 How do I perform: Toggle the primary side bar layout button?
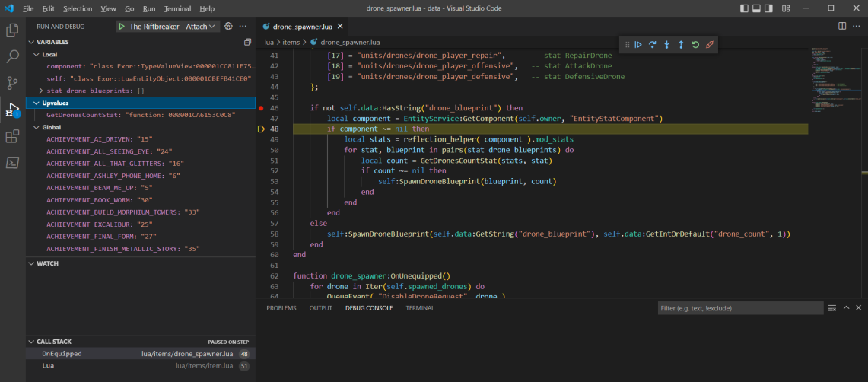[x=744, y=8]
